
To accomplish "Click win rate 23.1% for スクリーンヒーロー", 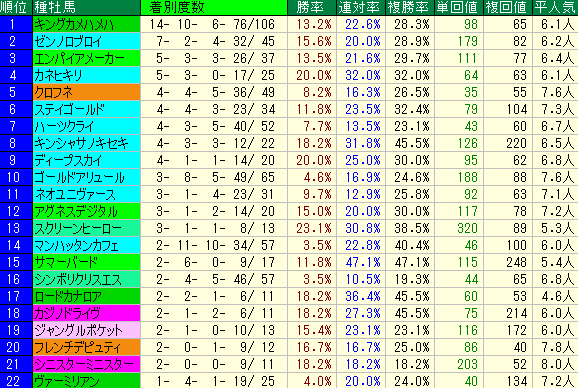I will point(312,228).
